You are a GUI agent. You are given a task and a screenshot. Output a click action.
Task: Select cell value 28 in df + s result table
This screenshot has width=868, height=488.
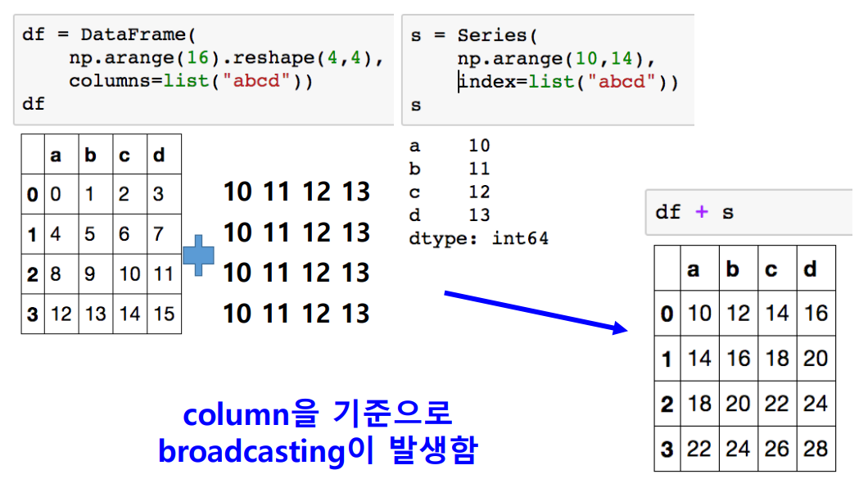coord(816,449)
